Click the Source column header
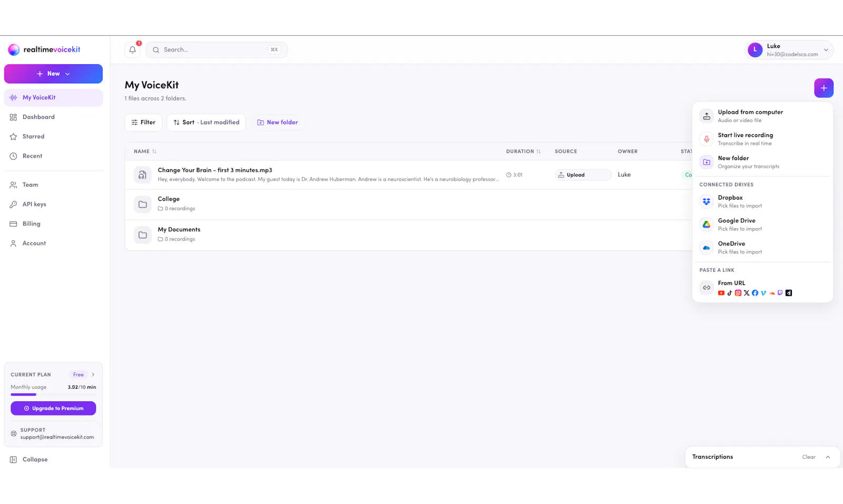This screenshot has height=504, width=843. pos(566,152)
